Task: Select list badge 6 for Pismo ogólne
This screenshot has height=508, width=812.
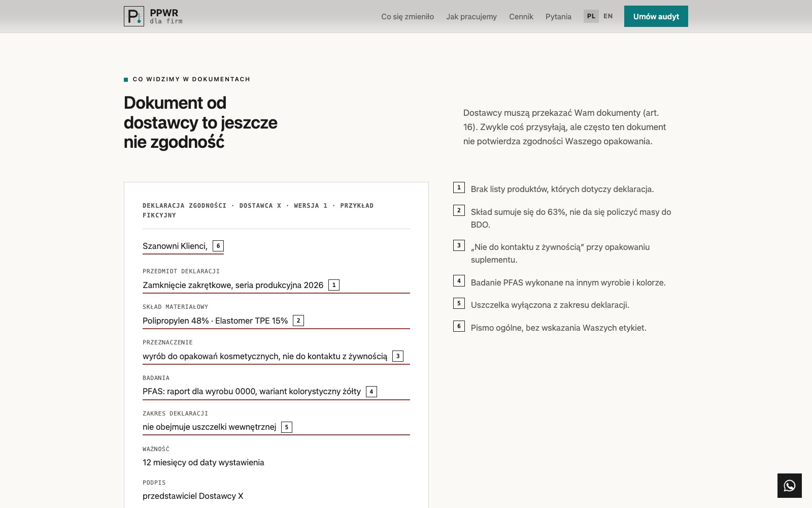Action: click(459, 326)
